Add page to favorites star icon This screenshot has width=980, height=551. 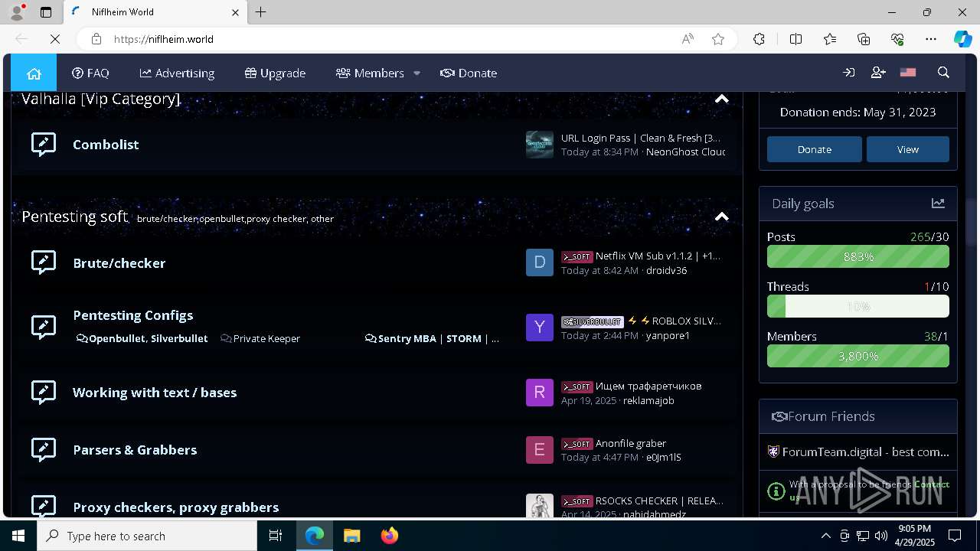(x=718, y=39)
